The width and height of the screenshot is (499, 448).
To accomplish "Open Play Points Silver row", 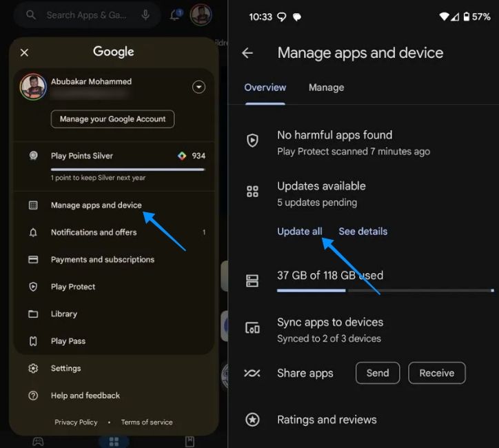I will tap(114, 166).
